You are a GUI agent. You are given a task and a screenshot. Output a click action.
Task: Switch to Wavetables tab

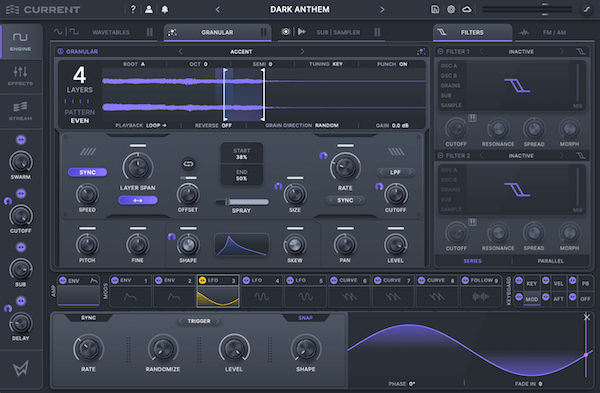click(x=111, y=33)
